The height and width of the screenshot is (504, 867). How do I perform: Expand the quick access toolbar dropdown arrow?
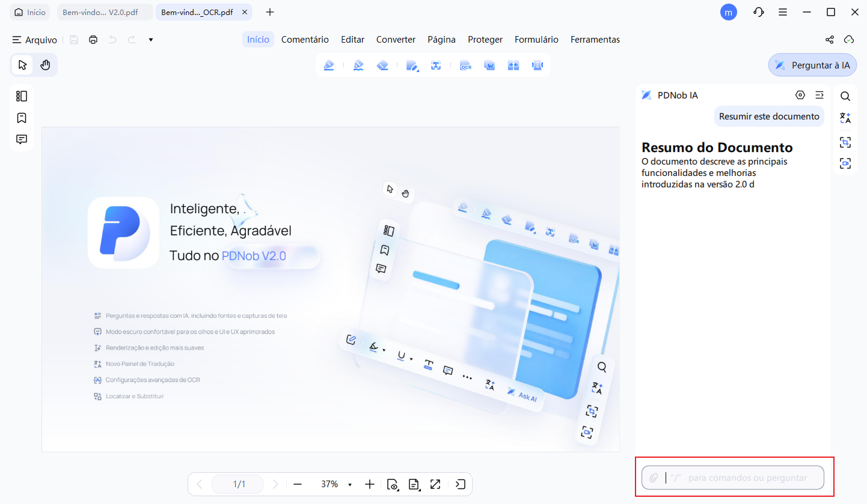click(150, 40)
